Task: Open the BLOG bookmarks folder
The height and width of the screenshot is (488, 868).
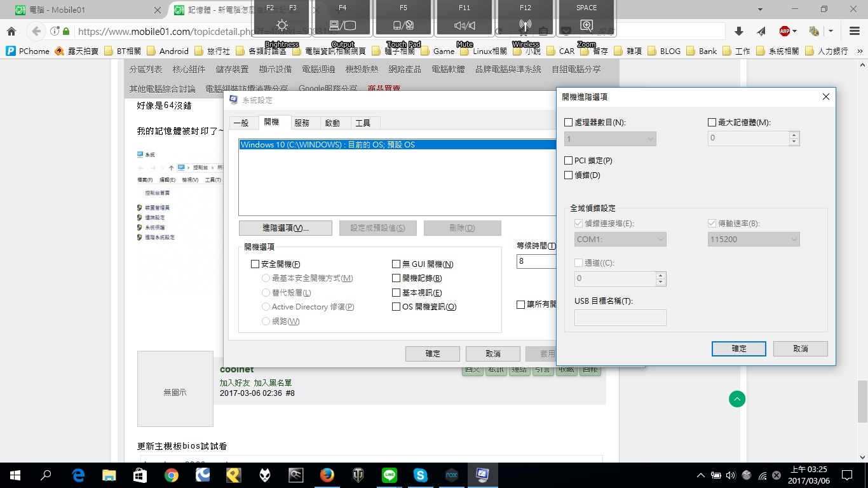Action: 664,51
